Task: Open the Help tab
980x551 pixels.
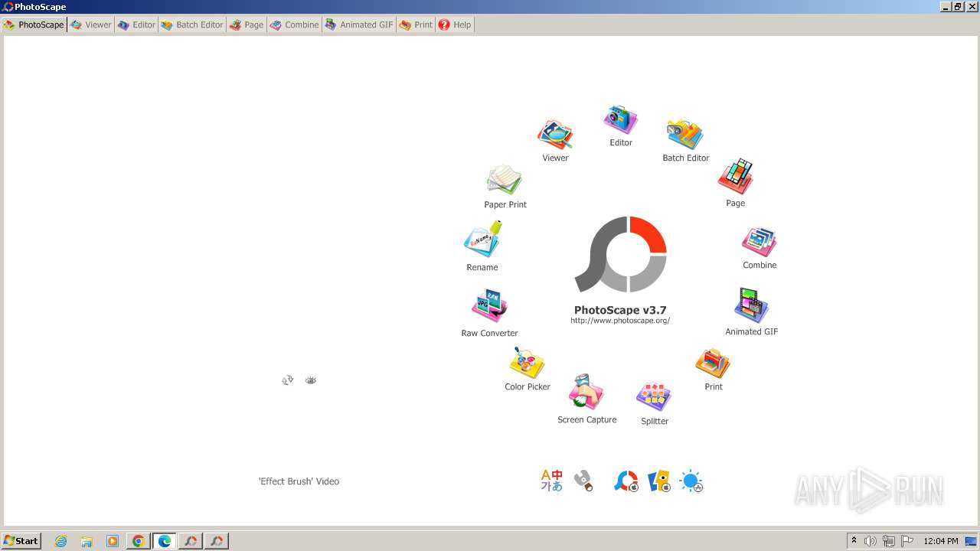Action: [455, 24]
